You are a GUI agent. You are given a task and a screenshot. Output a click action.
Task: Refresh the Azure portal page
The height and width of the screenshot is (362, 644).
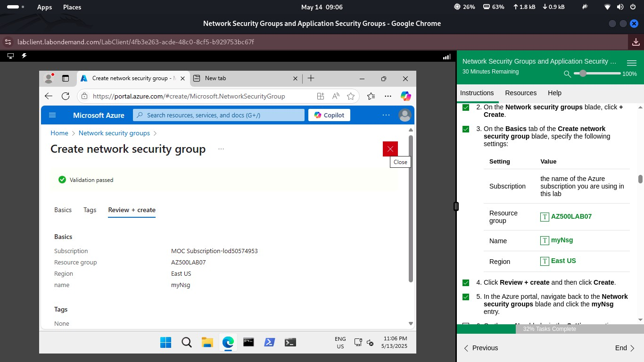click(x=66, y=96)
